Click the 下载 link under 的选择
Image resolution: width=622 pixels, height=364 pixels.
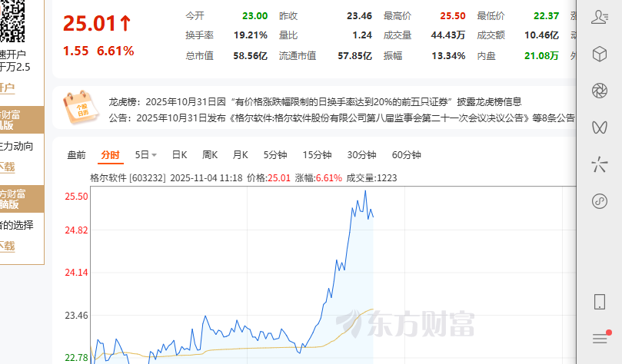point(8,246)
